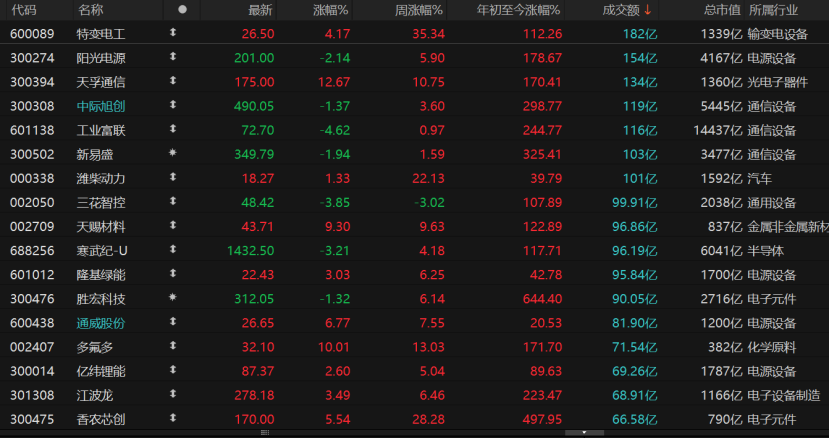Toggle sort arrow on 成交额 column

[x=648, y=10]
